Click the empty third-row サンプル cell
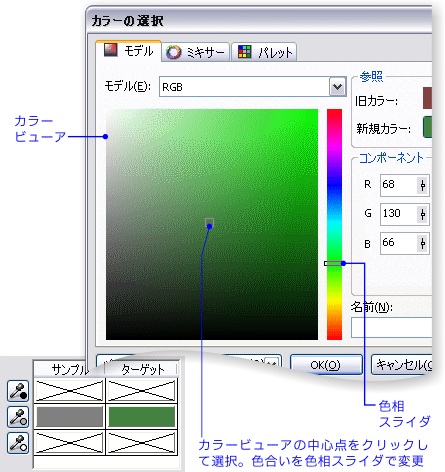The width and height of the screenshot is (445, 472). coord(70,443)
